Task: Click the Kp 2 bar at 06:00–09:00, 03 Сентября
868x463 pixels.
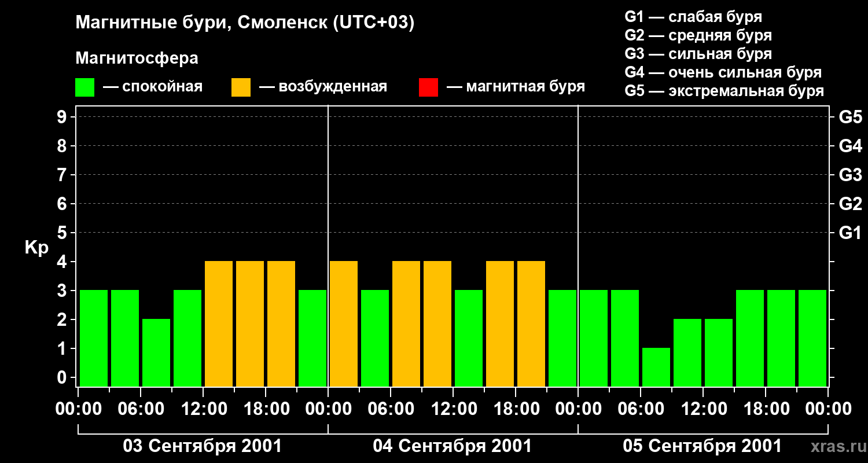Action: coord(156,352)
